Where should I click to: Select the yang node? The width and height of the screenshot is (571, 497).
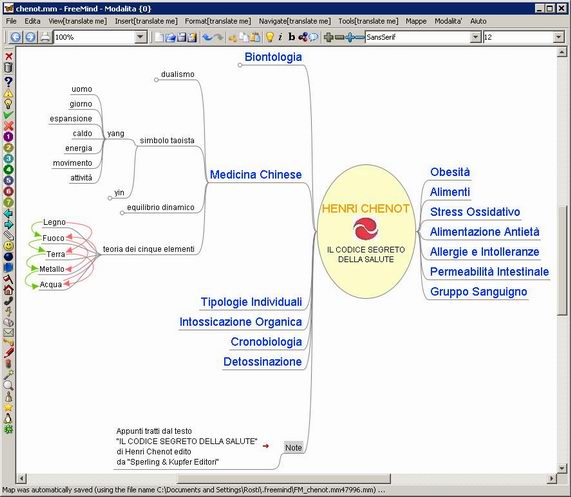click(x=116, y=134)
